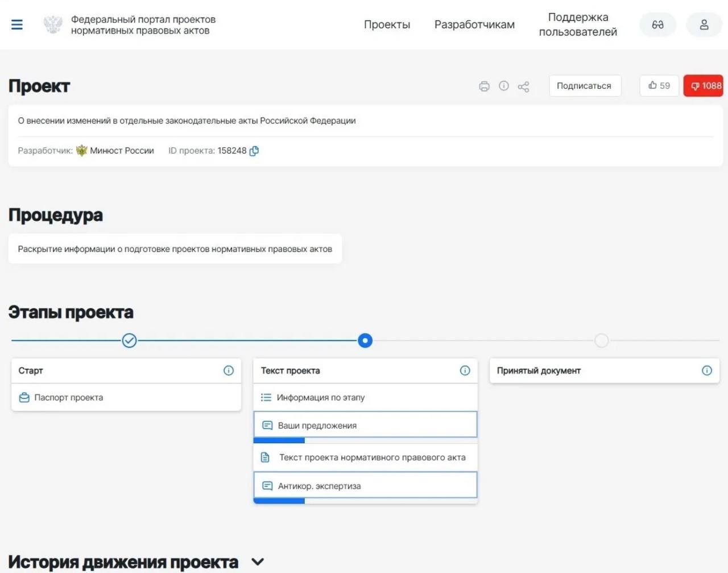
Task: Show project info via header info icon
Action: tap(504, 86)
